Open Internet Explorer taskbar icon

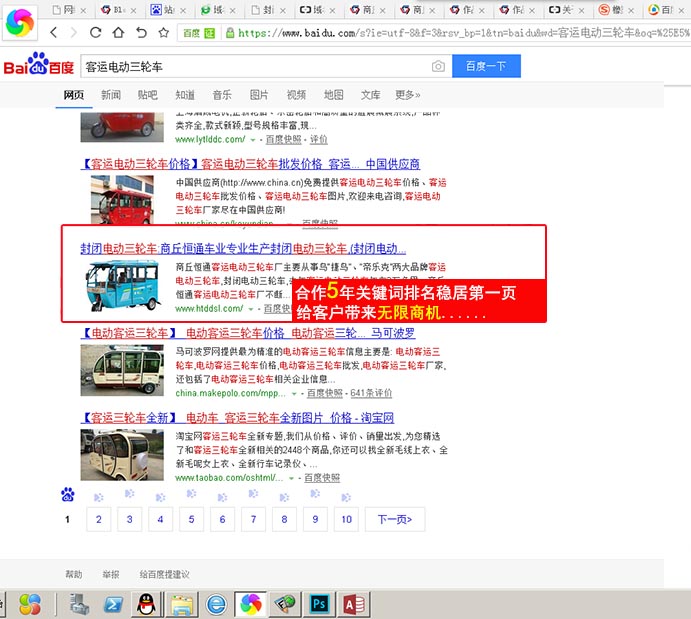216,604
